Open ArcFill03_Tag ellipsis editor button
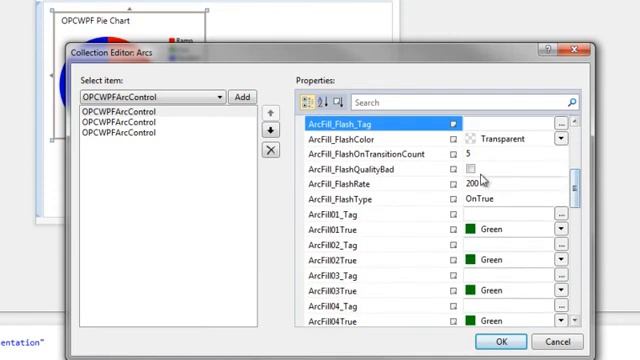The height and width of the screenshot is (360, 640). tap(561, 275)
